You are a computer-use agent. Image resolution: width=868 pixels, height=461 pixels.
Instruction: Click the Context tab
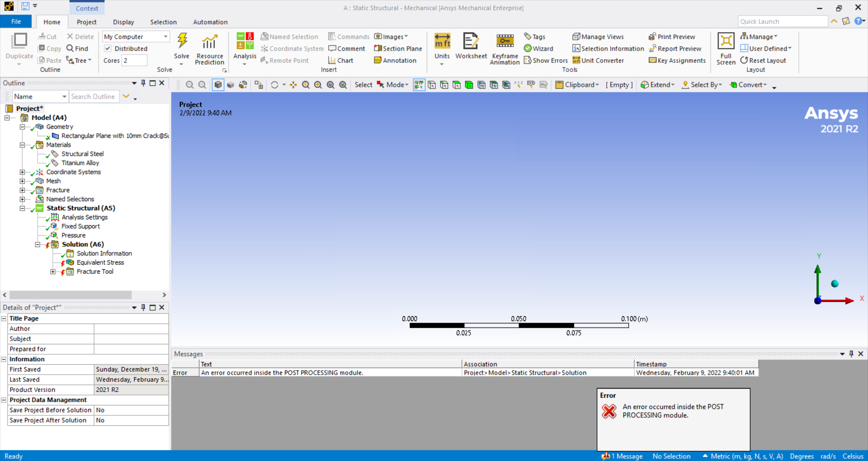coord(87,8)
